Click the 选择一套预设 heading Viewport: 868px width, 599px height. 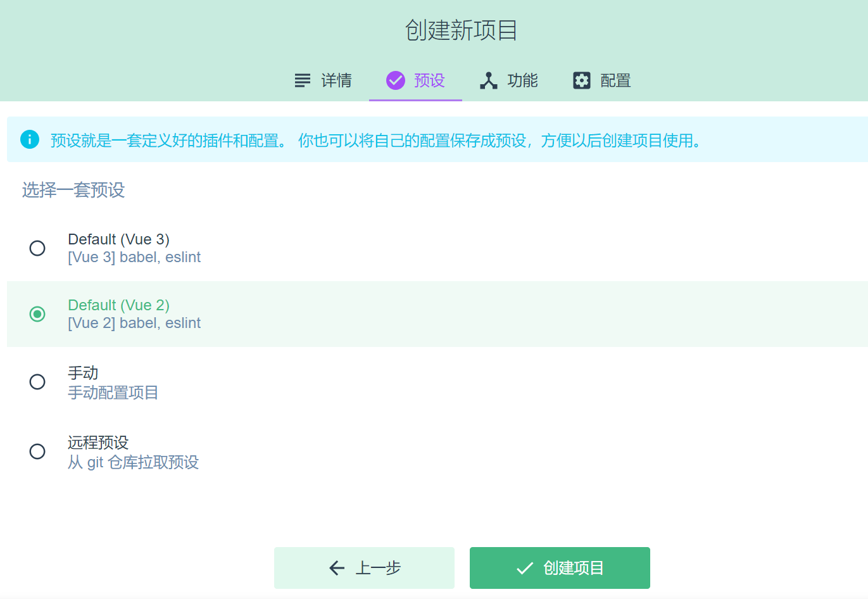73,190
